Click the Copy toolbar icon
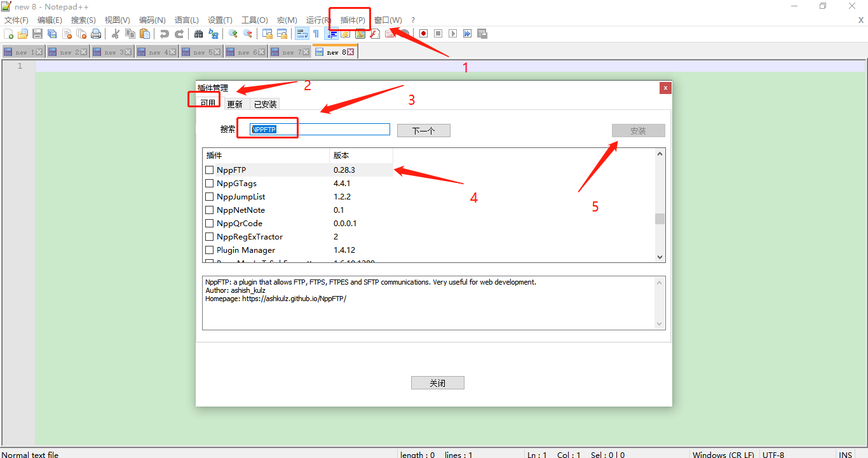Image resolution: width=868 pixels, height=458 pixels. (x=130, y=34)
